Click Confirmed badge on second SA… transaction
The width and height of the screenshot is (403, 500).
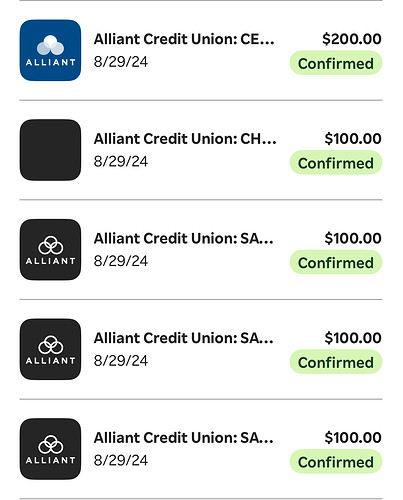pos(336,362)
